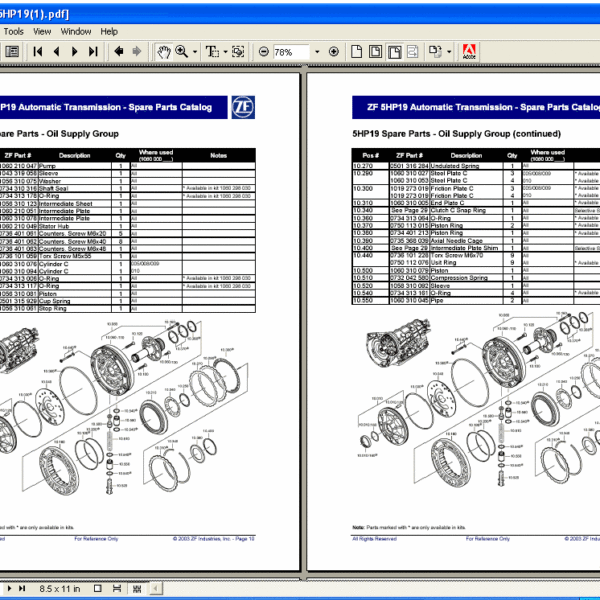The image size is (600, 600).
Task: Jump to the last page
Action: coord(93,51)
